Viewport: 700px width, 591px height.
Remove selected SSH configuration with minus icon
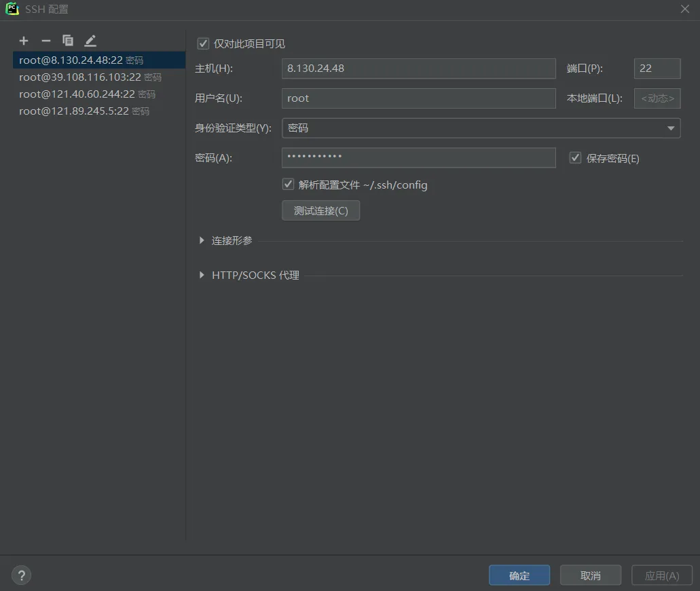(x=46, y=41)
